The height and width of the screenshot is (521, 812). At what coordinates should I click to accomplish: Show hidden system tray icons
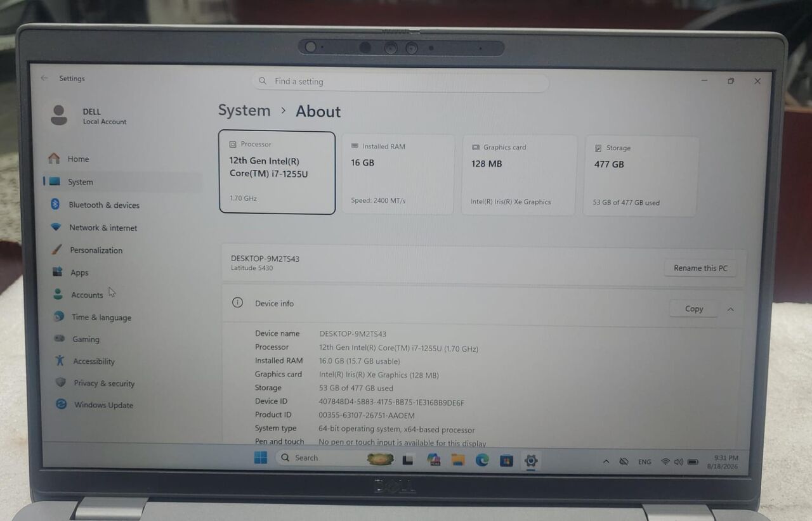(x=606, y=461)
